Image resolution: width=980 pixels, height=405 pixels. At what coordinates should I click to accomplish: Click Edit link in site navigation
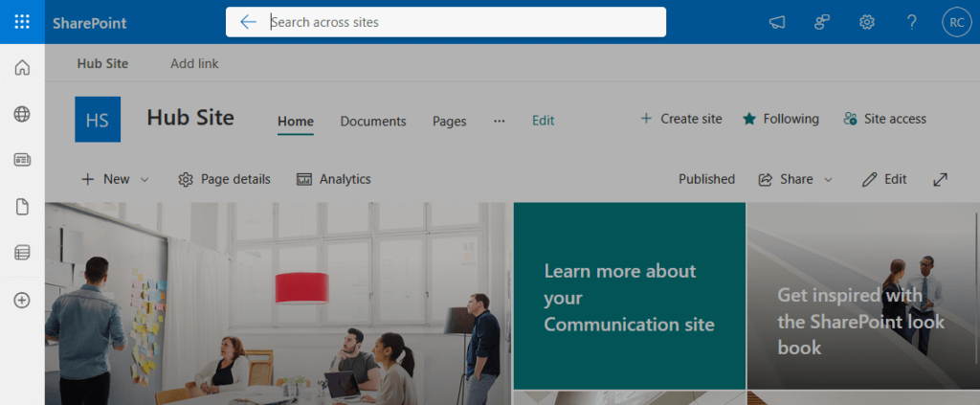click(544, 122)
